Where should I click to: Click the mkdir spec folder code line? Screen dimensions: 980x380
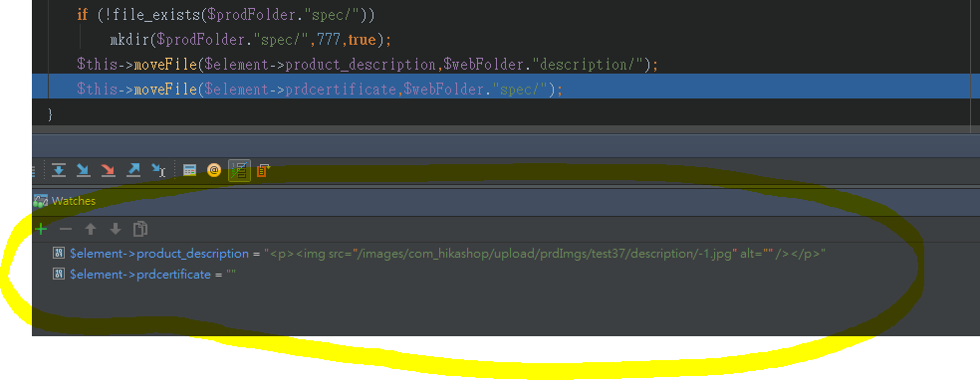coord(250,40)
